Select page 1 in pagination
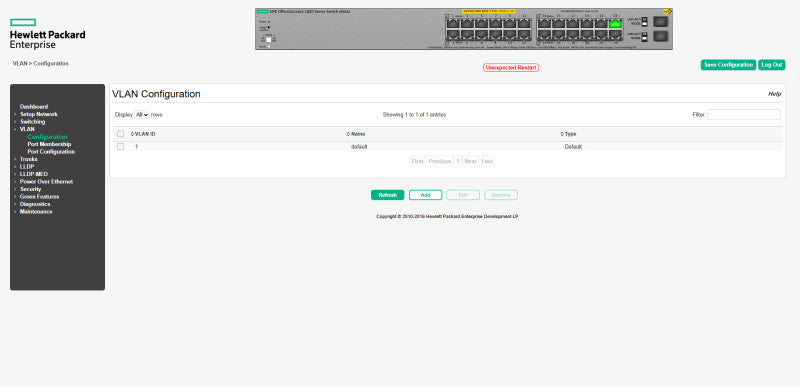The height and width of the screenshot is (387, 800). pos(458,161)
